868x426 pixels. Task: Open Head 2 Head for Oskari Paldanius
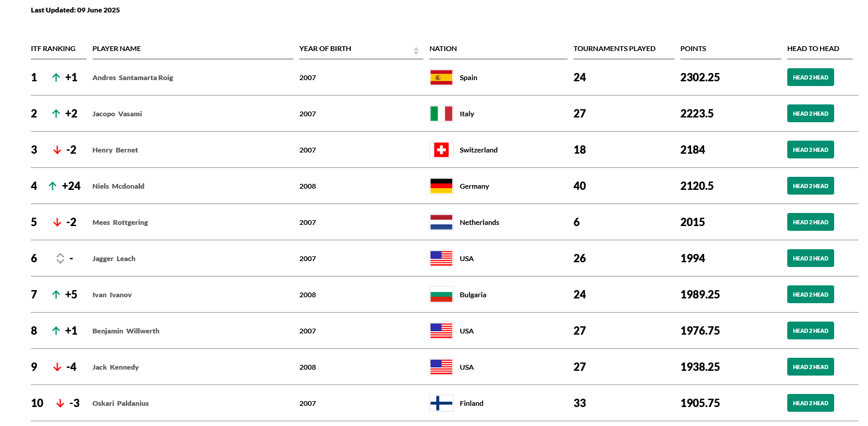[x=810, y=403]
